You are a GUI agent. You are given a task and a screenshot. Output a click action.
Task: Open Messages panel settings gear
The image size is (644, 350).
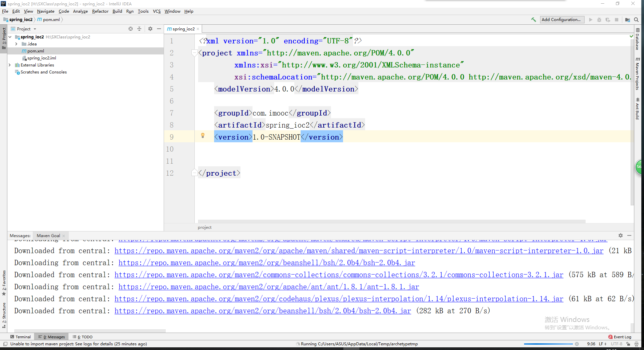point(621,235)
